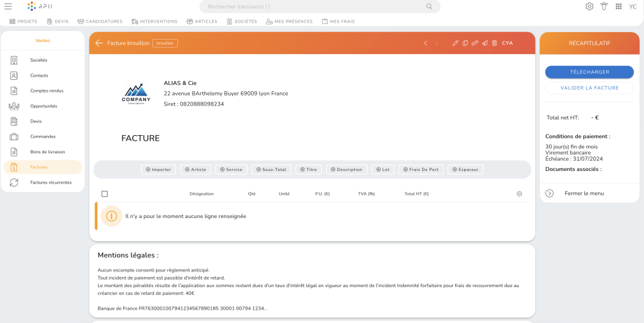Open the Interventions top menu

click(155, 21)
